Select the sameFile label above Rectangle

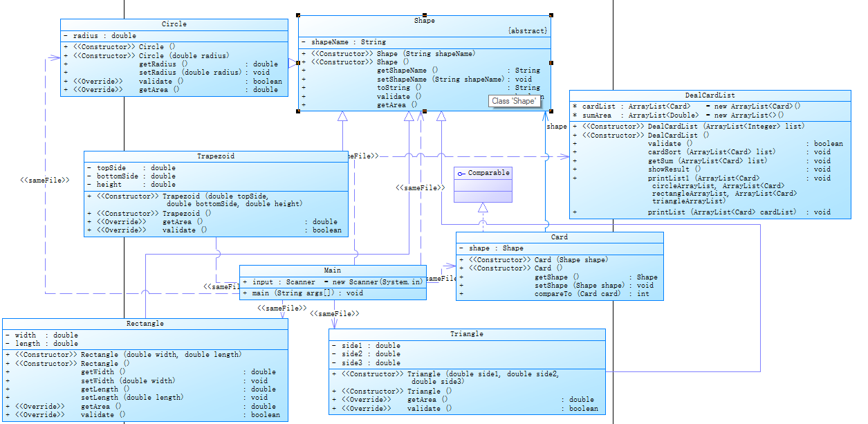[282, 308]
